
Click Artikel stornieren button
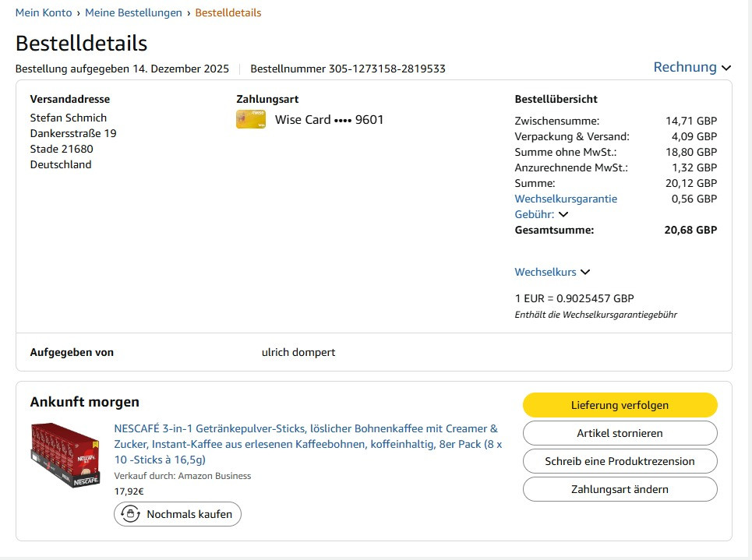[620, 433]
